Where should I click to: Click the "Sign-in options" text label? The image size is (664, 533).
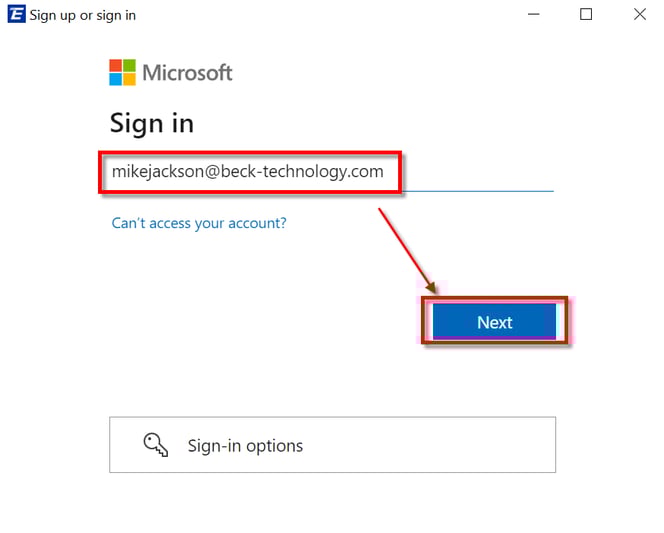pyautogui.click(x=245, y=446)
